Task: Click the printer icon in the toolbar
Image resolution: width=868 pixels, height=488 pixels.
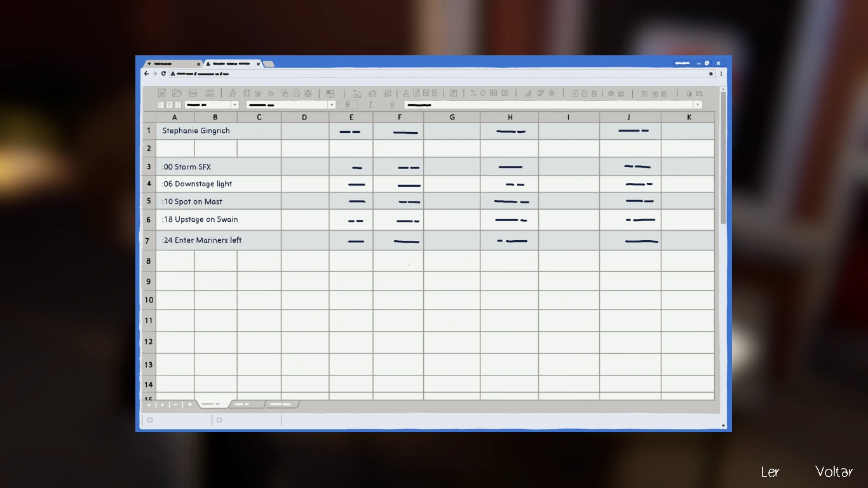Action: (x=209, y=93)
